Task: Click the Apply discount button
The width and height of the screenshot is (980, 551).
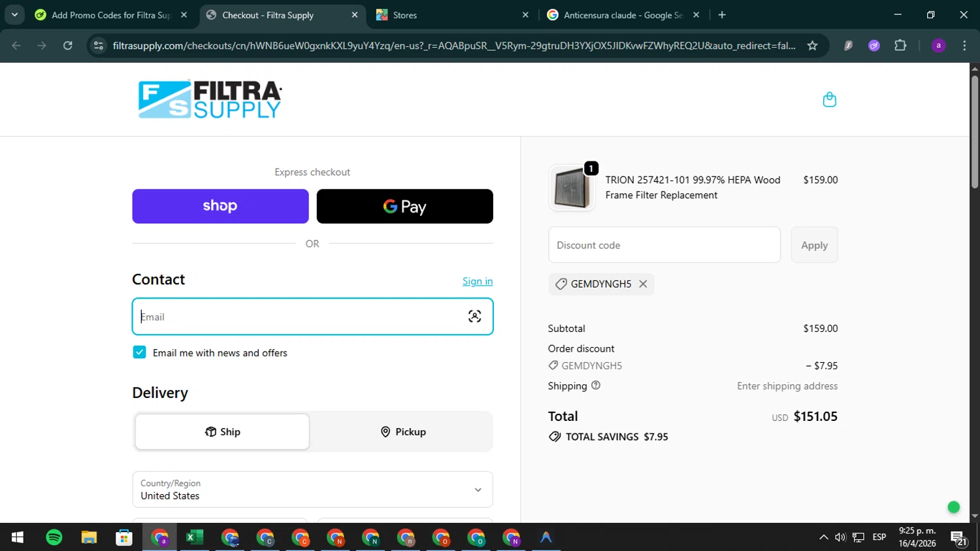Action: pos(814,245)
